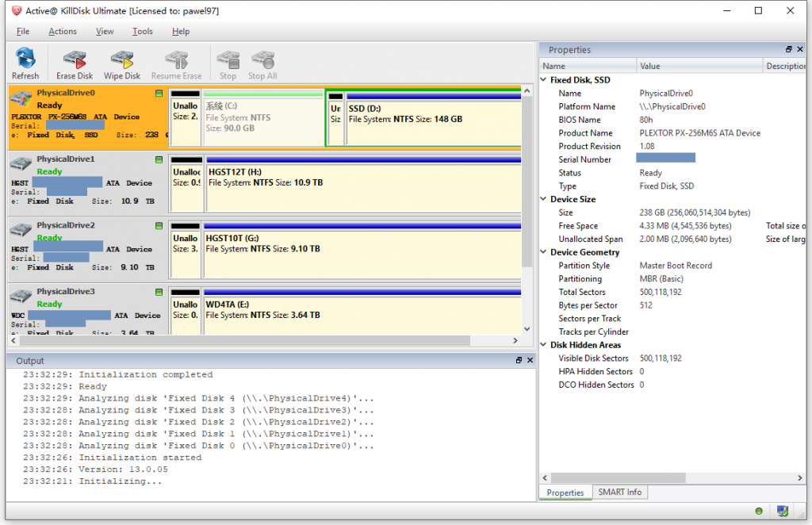812x525 pixels.
Task: Toggle the green square on PhysicalDrive0 panel
Action: click(x=158, y=93)
